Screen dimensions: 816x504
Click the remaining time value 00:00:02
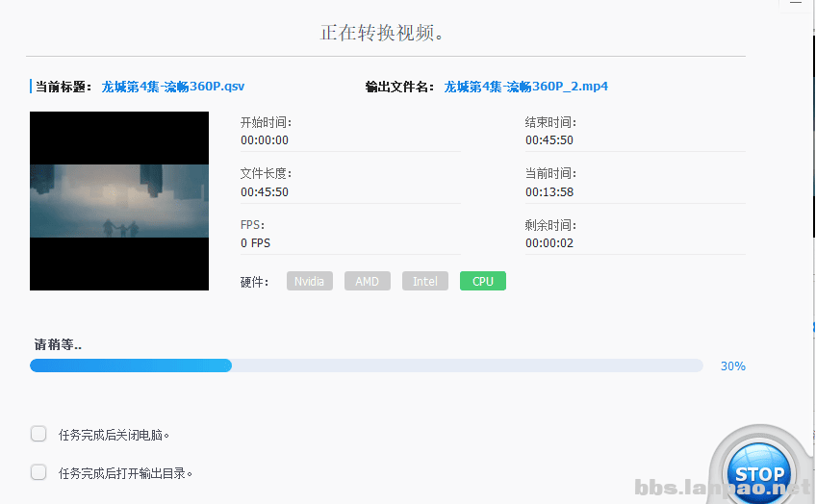549,243
